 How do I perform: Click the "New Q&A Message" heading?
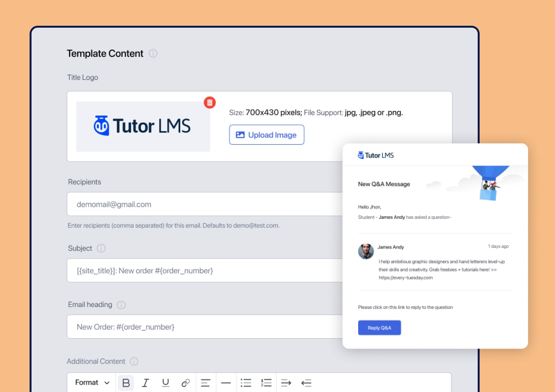pos(384,184)
